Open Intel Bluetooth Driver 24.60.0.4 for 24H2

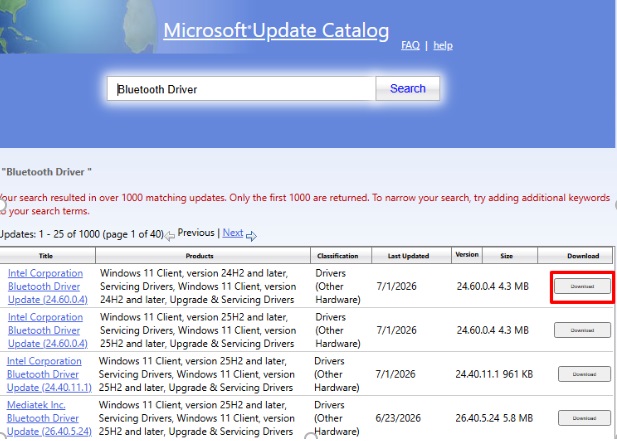[x=47, y=286]
